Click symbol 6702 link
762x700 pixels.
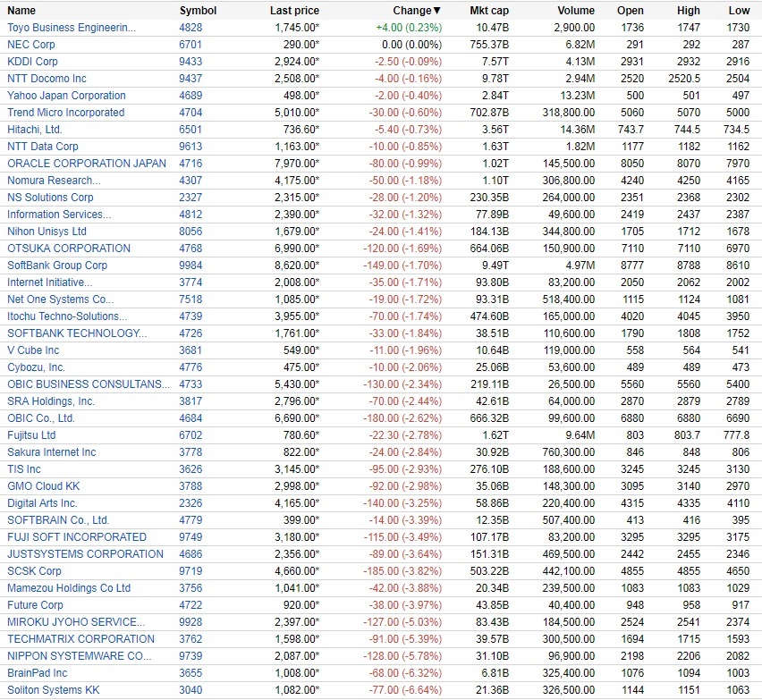click(190, 435)
